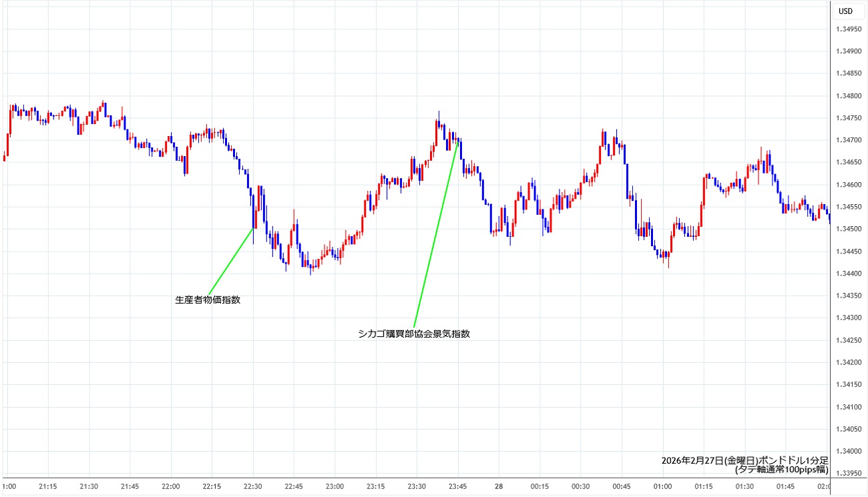Select 01:45 on the time axis
Viewport: 868px width, 497px height.
(785, 486)
